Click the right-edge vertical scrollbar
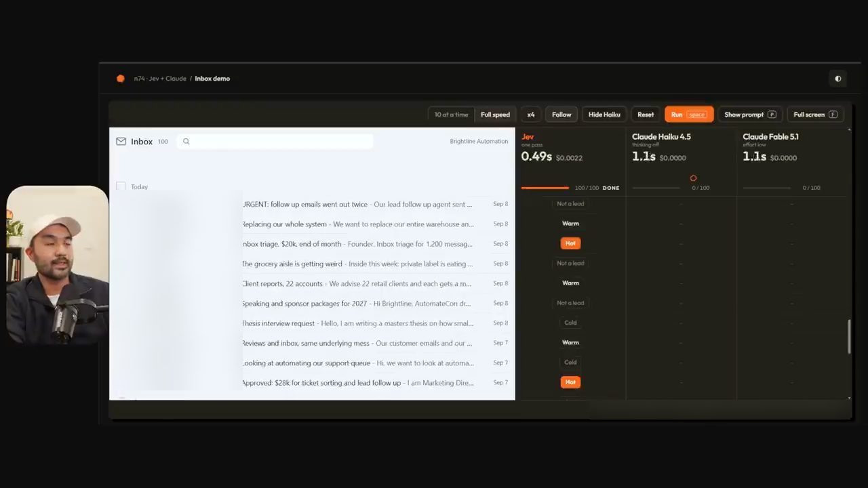This screenshot has width=868, height=488. tap(849, 336)
